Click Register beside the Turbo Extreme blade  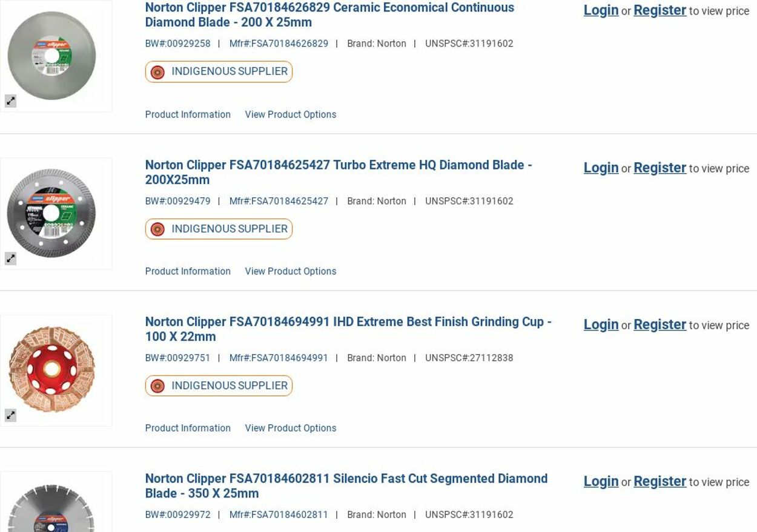pyautogui.click(x=659, y=168)
